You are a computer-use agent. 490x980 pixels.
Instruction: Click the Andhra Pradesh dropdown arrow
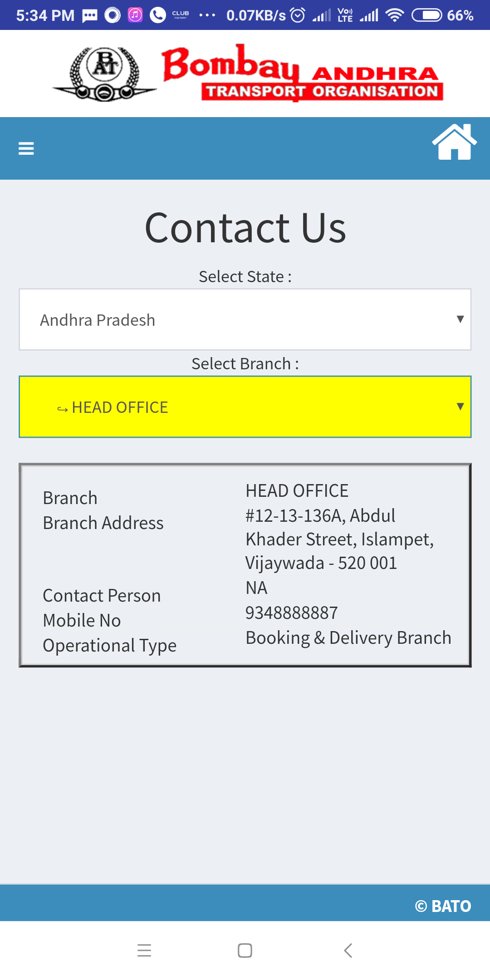pos(460,319)
